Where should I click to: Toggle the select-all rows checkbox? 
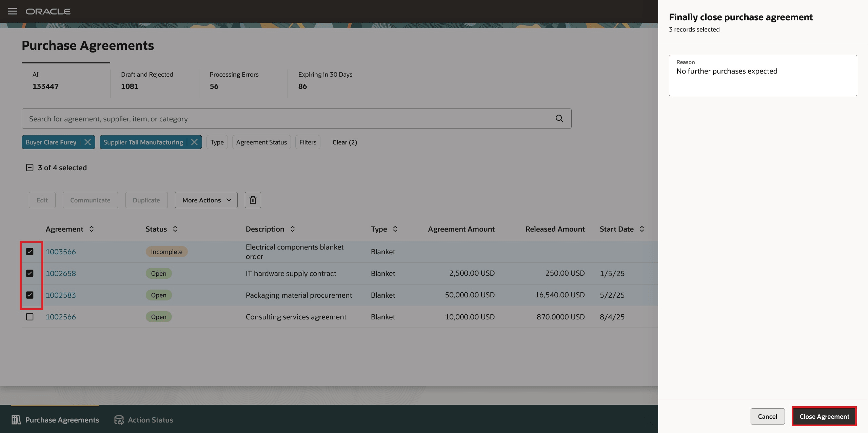30,168
